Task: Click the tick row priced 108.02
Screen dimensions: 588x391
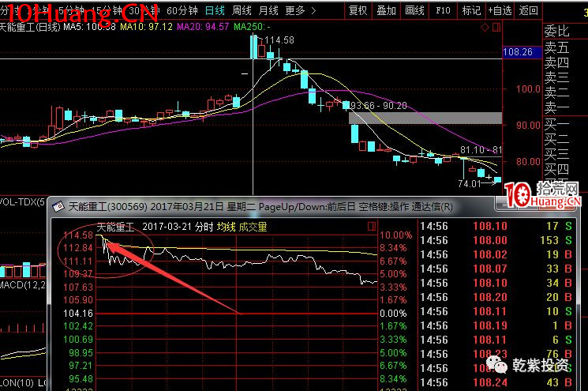Action: coord(496,254)
